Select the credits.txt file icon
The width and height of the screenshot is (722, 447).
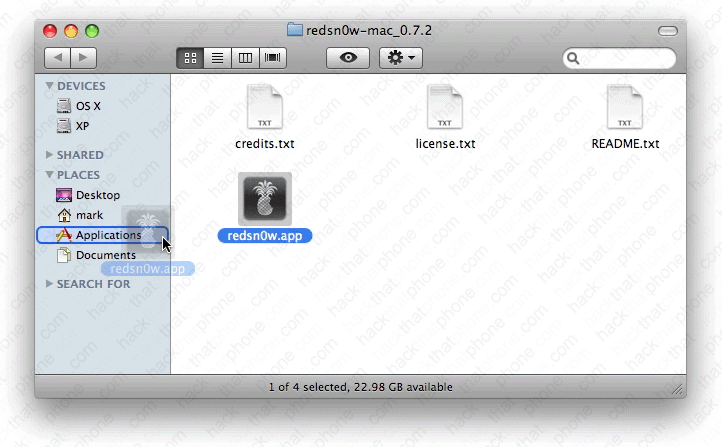(x=265, y=108)
